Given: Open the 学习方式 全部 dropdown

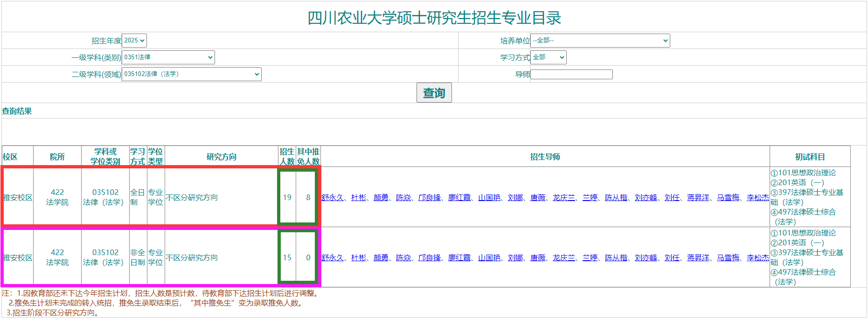Looking at the screenshot, I should [548, 57].
